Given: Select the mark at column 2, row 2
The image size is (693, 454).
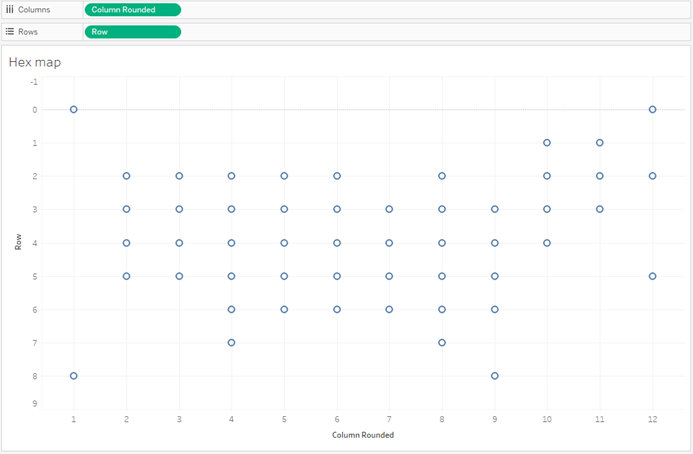Looking at the screenshot, I should point(127,176).
